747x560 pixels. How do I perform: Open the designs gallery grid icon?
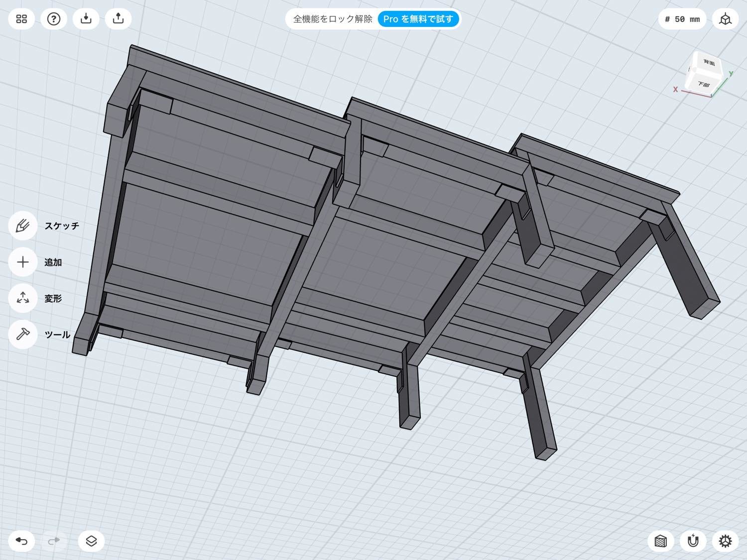pyautogui.click(x=21, y=19)
